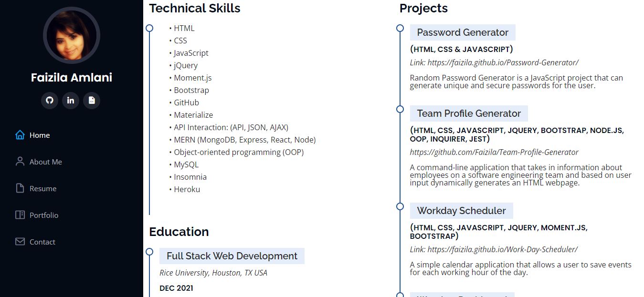
Task: Click the Bootstrap skill item
Action: (191, 90)
